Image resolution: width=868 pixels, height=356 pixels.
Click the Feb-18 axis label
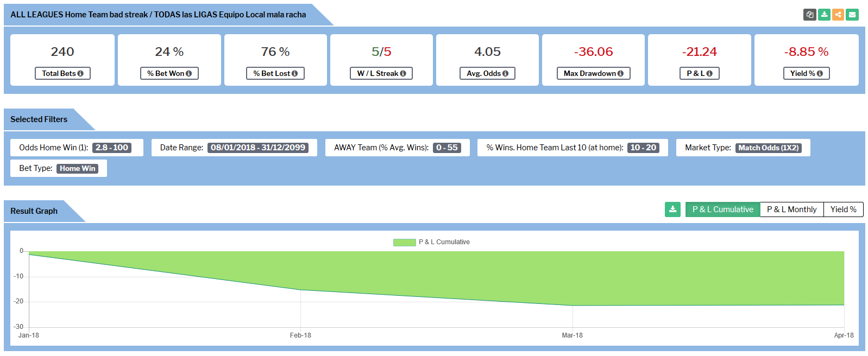point(300,335)
